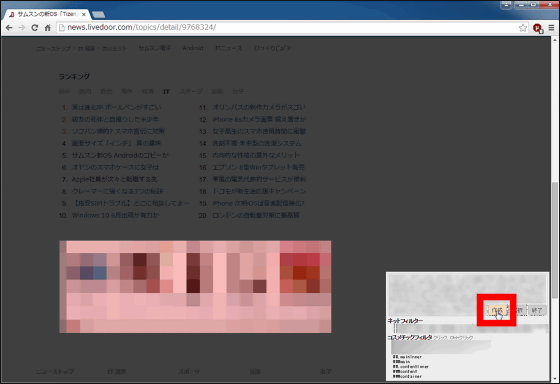Open the home page via the house icon
Screen dimensions: 560x384
[48, 28]
